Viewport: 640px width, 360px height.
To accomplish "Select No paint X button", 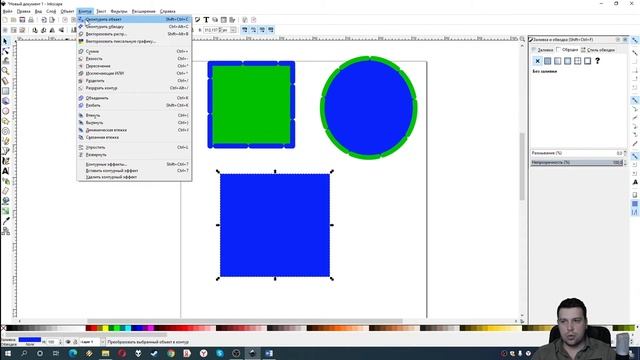I will [538, 61].
